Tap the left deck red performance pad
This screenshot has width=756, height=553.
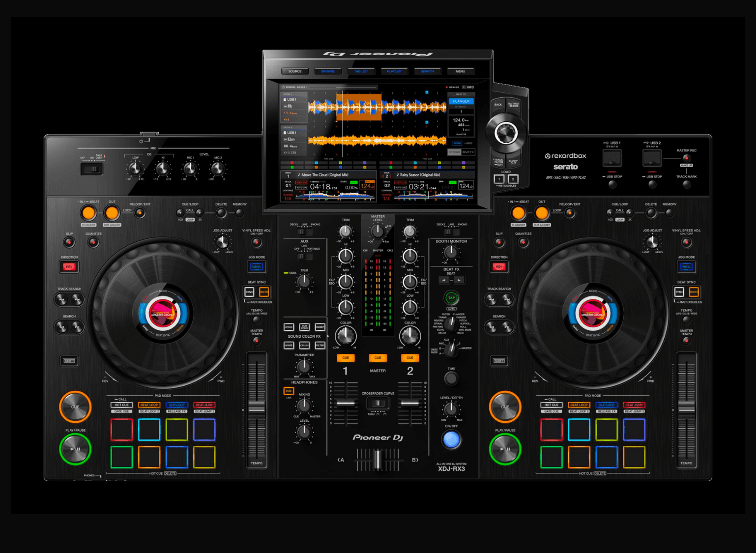pyautogui.click(x=121, y=429)
